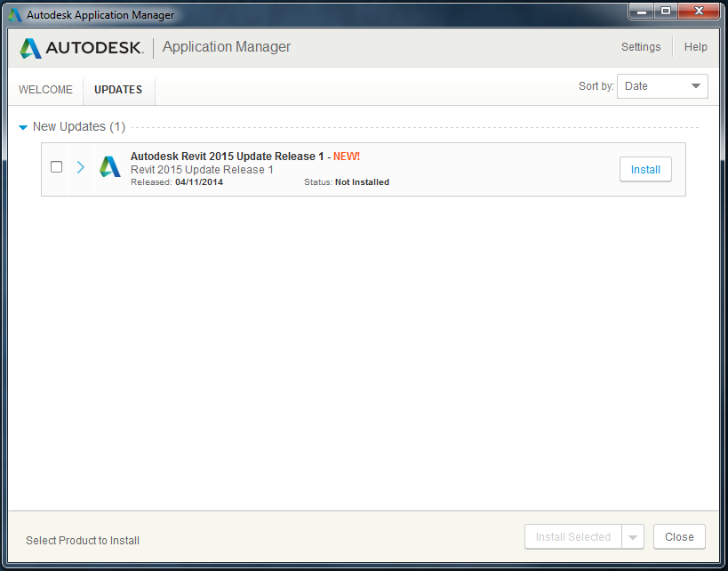The height and width of the screenshot is (571, 728).
Task: Click the 'Application Manager' header text
Action: coord(227,47)
